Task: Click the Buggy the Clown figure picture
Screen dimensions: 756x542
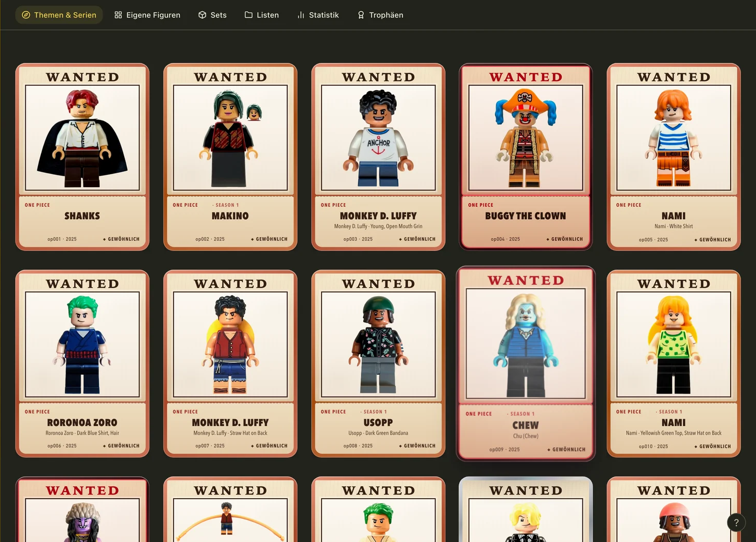Action: (526, 138)
